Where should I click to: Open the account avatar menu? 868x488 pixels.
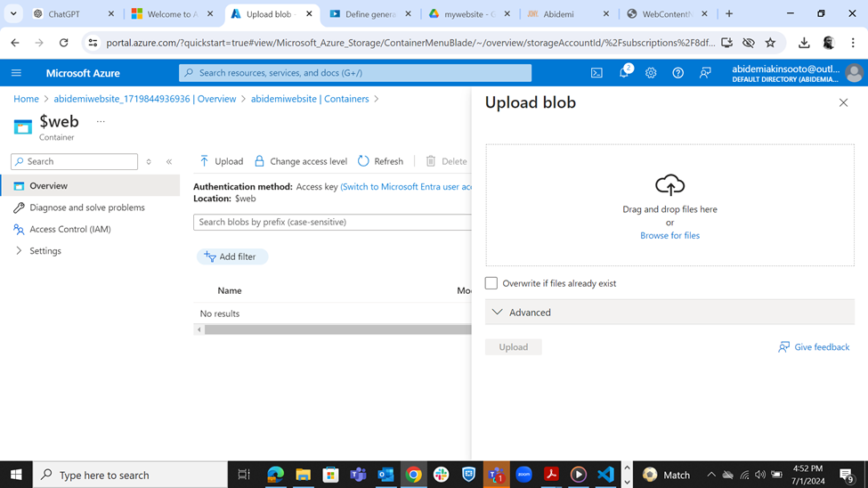(x=854, y=72)
